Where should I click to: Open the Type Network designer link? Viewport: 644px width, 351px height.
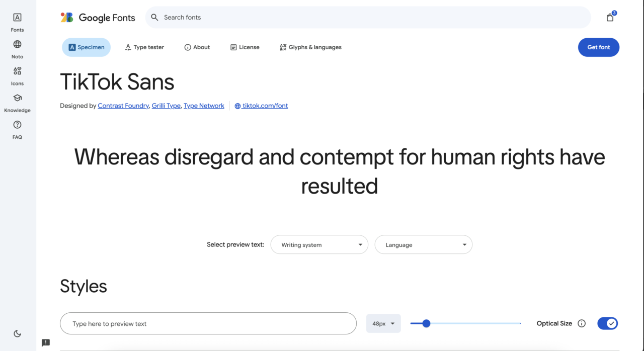(x=204, y=106)
